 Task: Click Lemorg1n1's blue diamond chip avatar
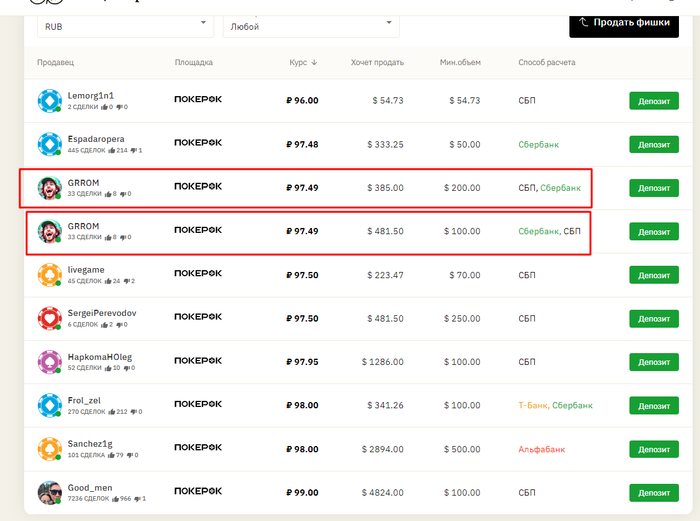[49, 100]
